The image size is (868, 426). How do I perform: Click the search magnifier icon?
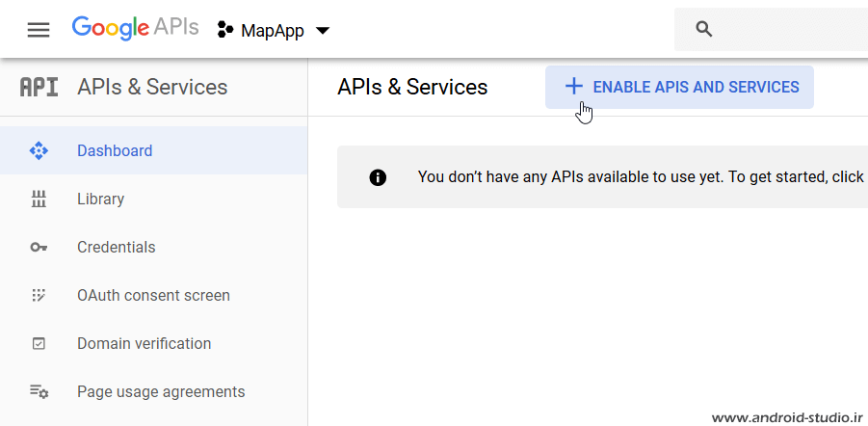(x=703, y=29)
